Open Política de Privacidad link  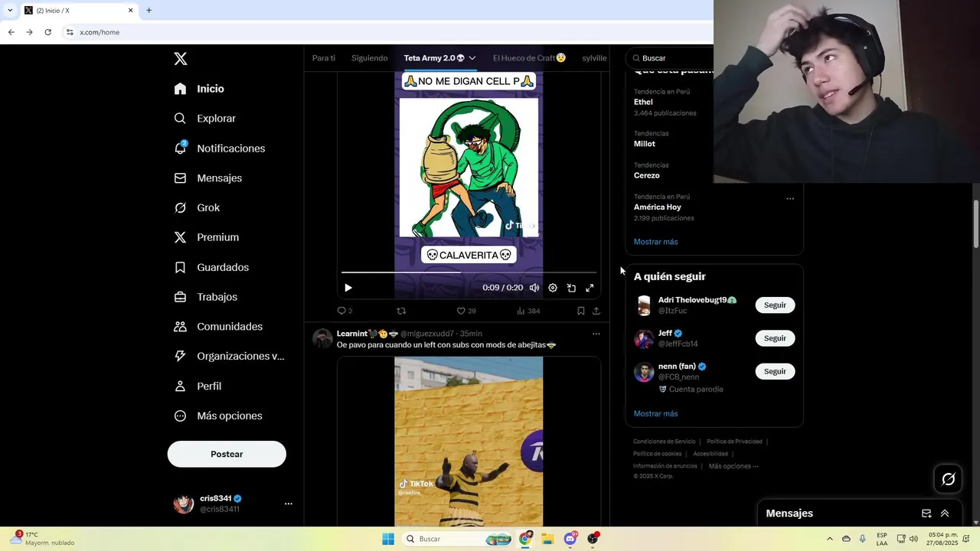[734, 442]
